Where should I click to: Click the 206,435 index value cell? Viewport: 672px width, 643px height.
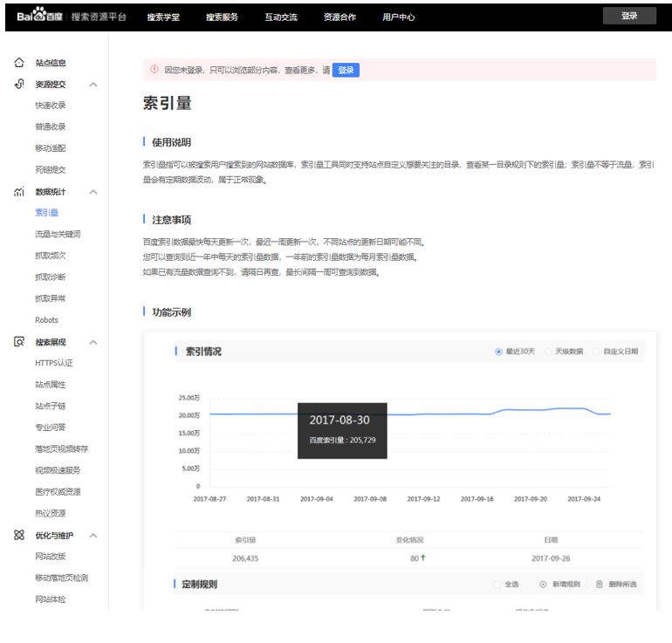[245, 558]
